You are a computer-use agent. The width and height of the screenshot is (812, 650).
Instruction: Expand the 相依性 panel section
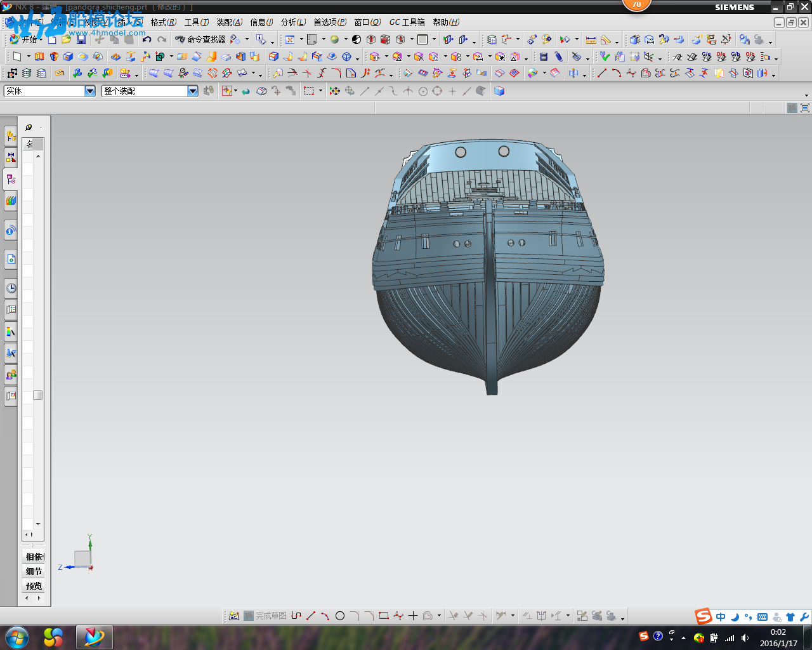pyautogui.click(x=34, y=557)
